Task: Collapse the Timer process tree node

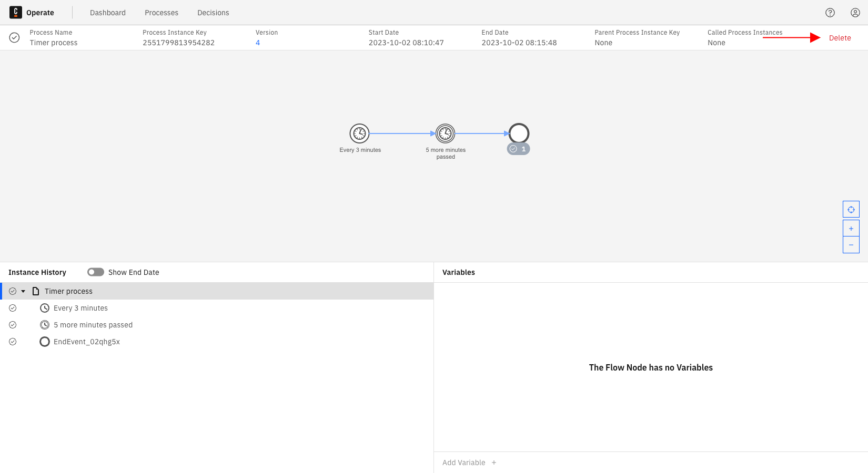Action: [x=23, y=291]
